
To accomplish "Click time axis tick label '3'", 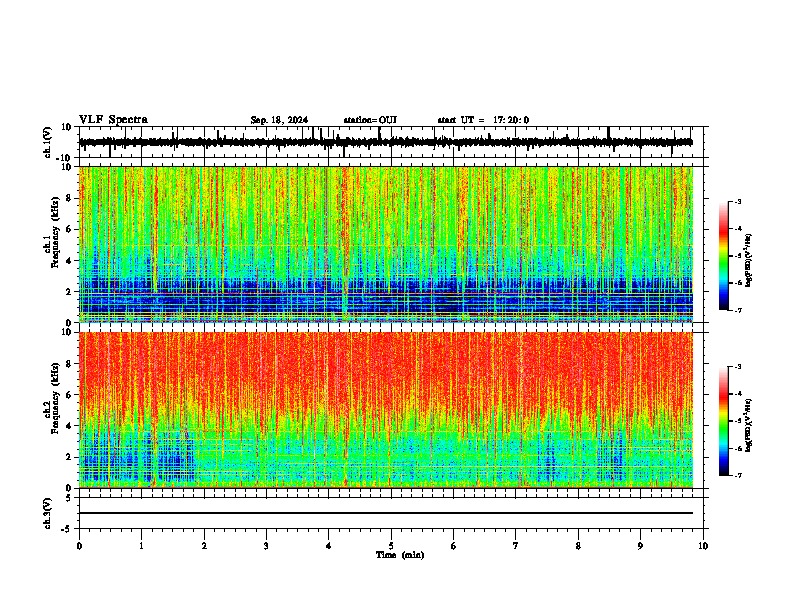I will pos(266,546).
